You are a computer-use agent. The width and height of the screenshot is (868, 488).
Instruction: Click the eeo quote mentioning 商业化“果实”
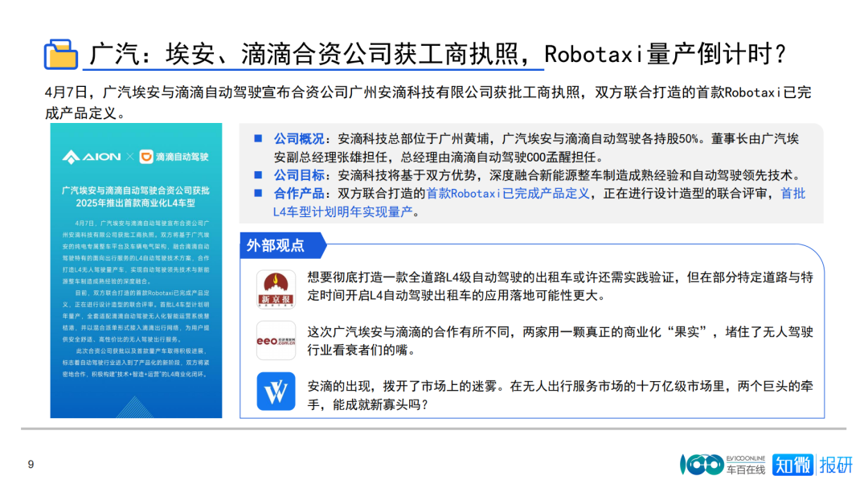click(x=560, y=341)
